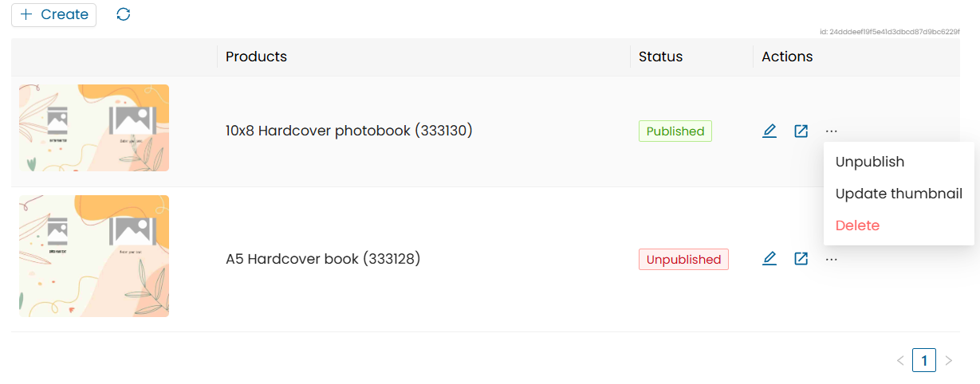
Task: Select Unpublish from the context menu
Action: pyautogui.click(x=869, y=162)
